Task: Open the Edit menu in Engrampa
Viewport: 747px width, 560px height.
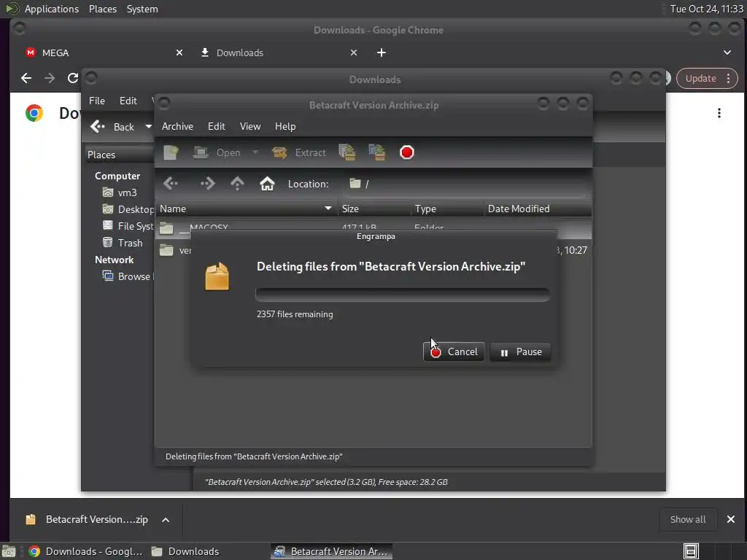Action: [216, 126]
